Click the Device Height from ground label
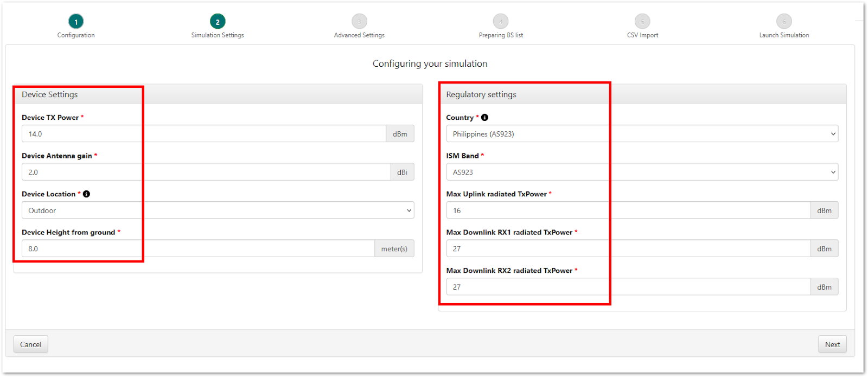This screenshot has height=377, width=868. coord(68,232)
